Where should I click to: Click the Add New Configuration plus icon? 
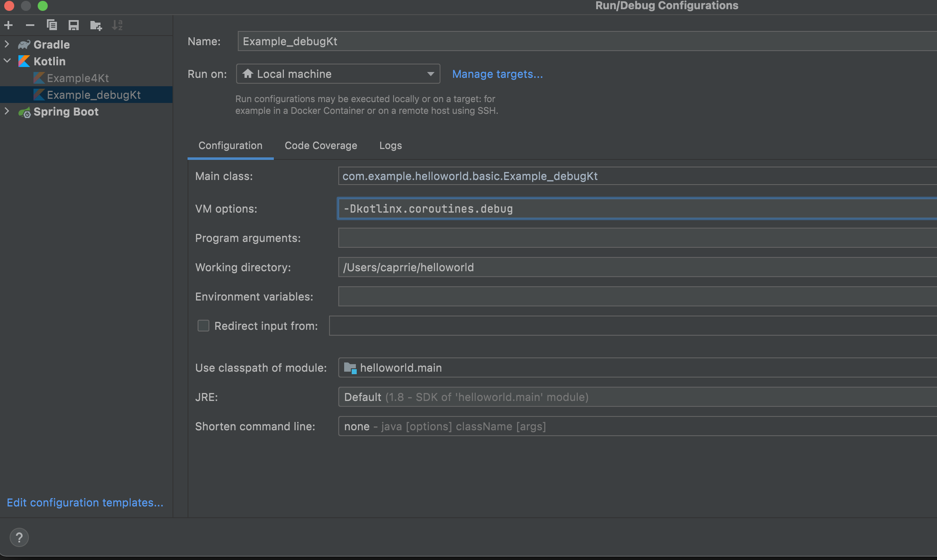pos(8,26)
